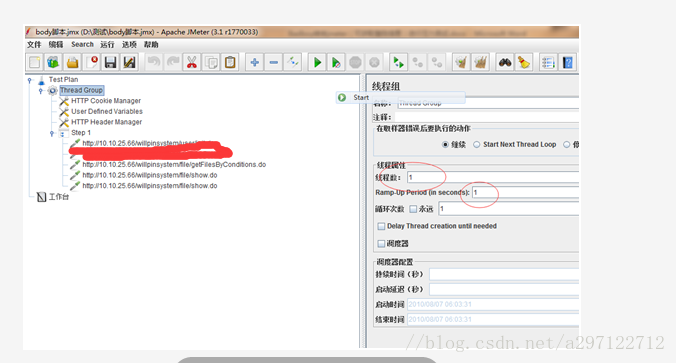This screenshot has height=363, width=676.
Task: Click the Redo arrow icon
Action: tap(172, 63)
